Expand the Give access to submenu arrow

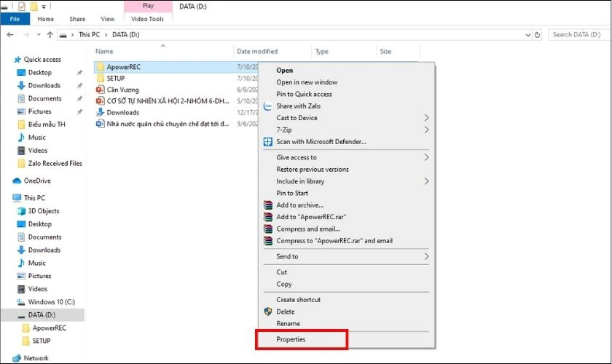[x=426, y=158]
